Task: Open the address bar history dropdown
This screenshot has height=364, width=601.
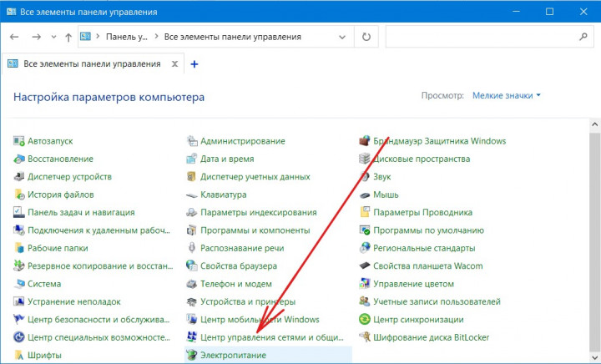Action: click(x=342, y=37)
